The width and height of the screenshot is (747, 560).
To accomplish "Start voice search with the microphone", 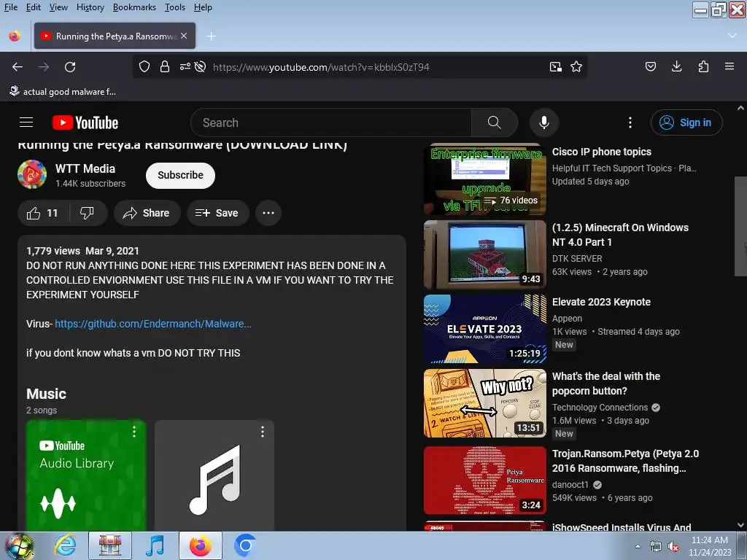I will click(544, 122).
